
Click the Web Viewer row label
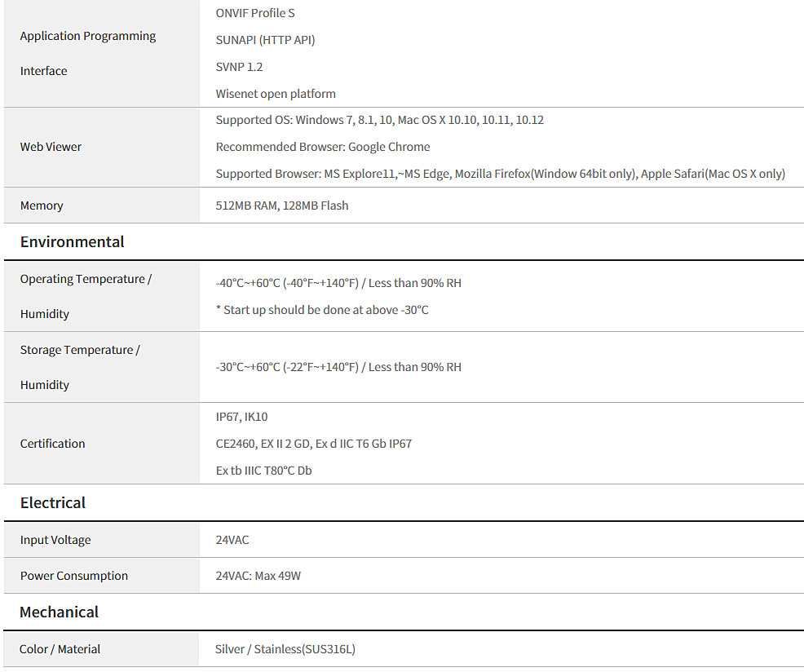coord(51,147)
